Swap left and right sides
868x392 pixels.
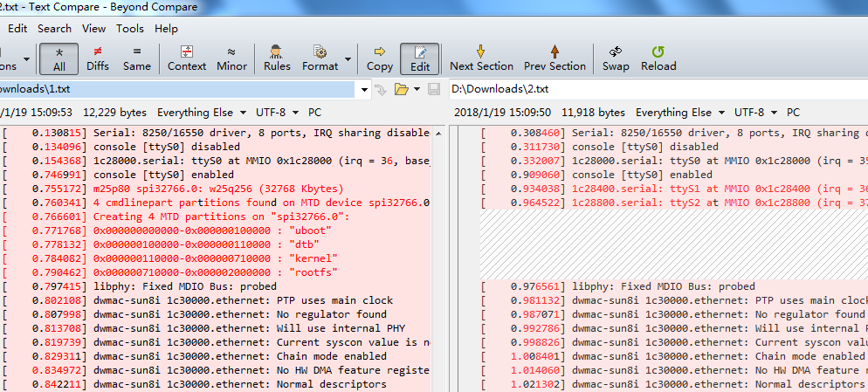pos(616,58)
